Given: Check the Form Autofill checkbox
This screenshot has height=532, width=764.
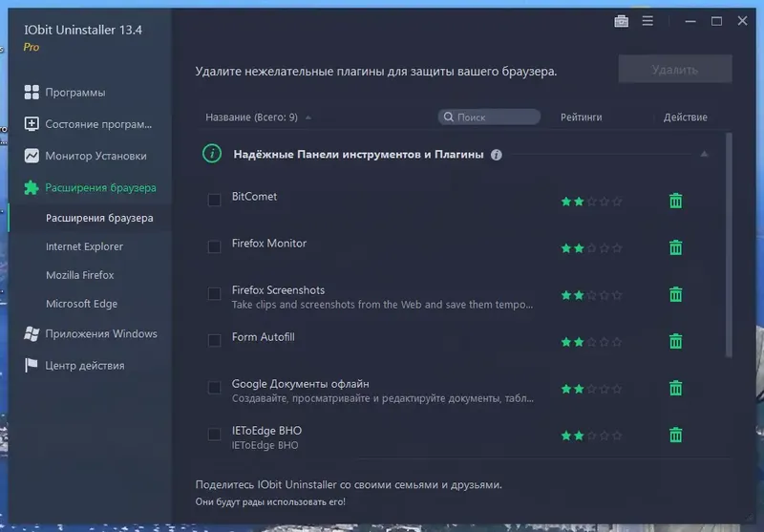Looking at the screenshot, I should [214, 340].
